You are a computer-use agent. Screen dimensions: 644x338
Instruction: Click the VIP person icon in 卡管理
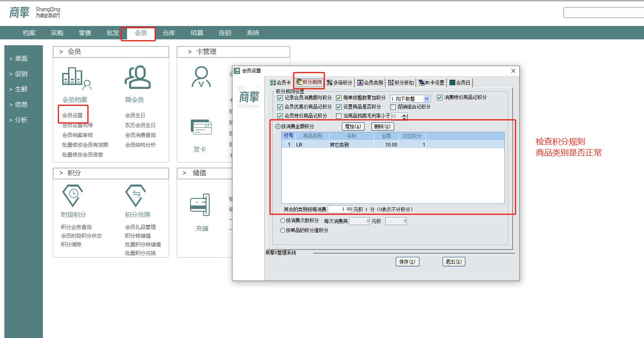click(201, 77)
